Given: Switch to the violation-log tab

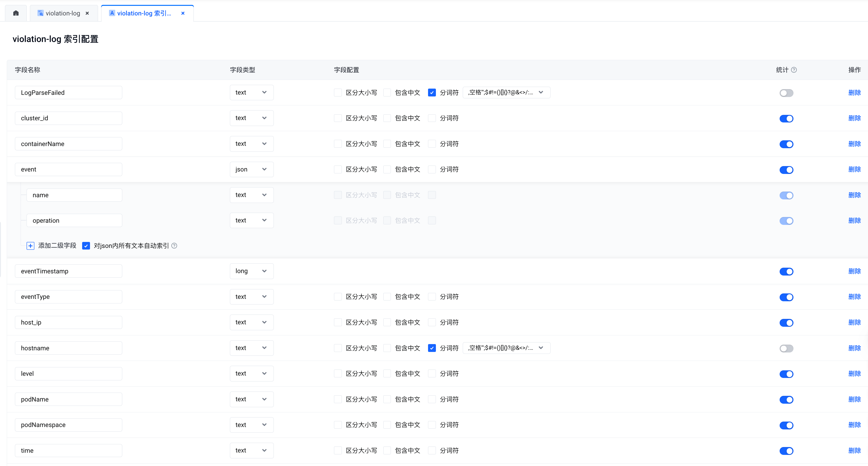Looking at the screenshot, I should coord(63,13).
